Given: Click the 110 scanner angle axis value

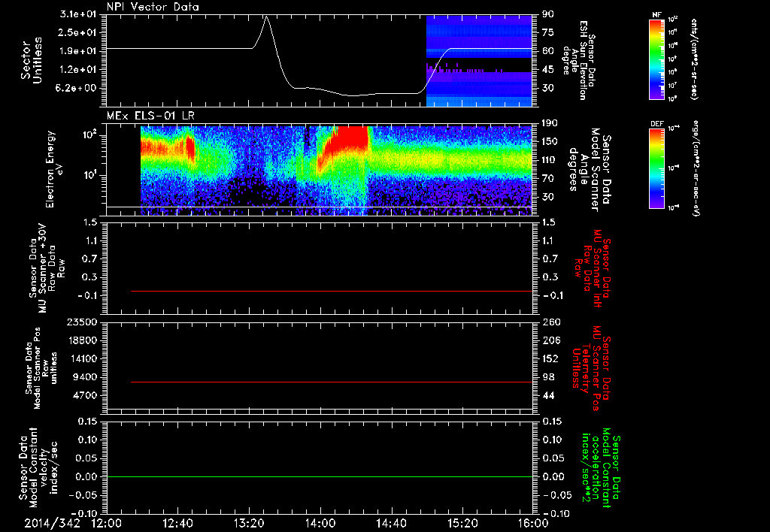Looking at the screenshot, I should (x=550, y=160).
